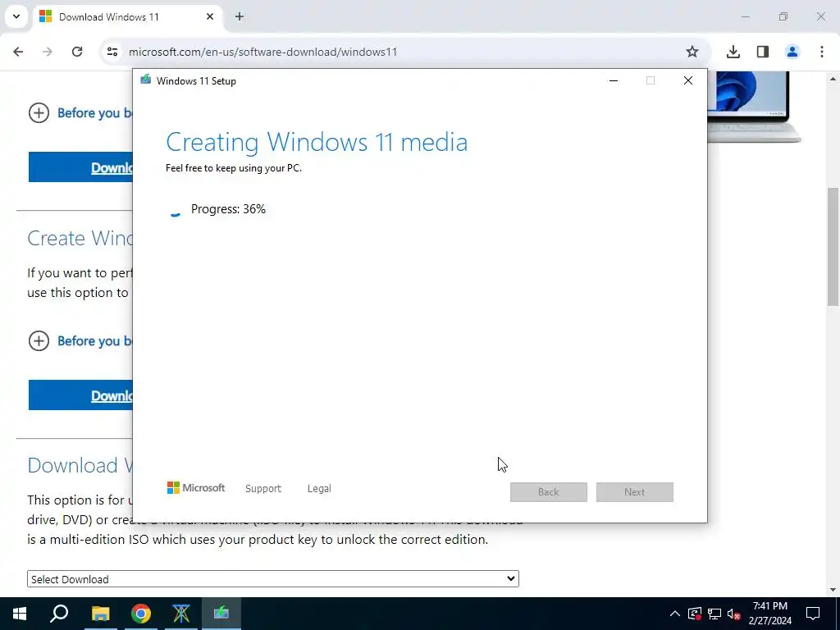Expand the tab search dropdown arrow
Viewport: 840px width, 630px height.
click(x=16, y=16)
